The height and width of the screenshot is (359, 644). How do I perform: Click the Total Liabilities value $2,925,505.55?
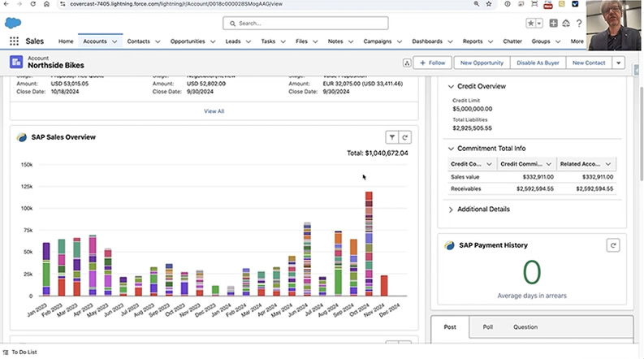click(472, 128)
